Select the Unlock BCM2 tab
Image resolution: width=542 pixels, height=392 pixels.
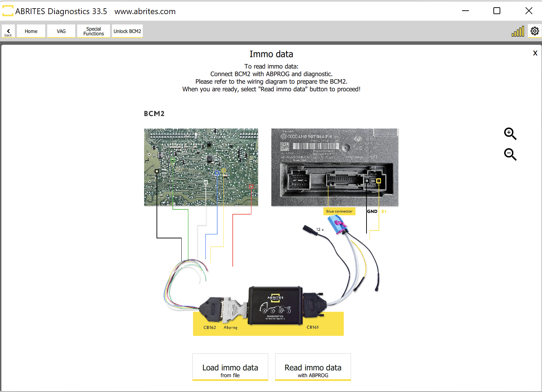coord(127,31)
